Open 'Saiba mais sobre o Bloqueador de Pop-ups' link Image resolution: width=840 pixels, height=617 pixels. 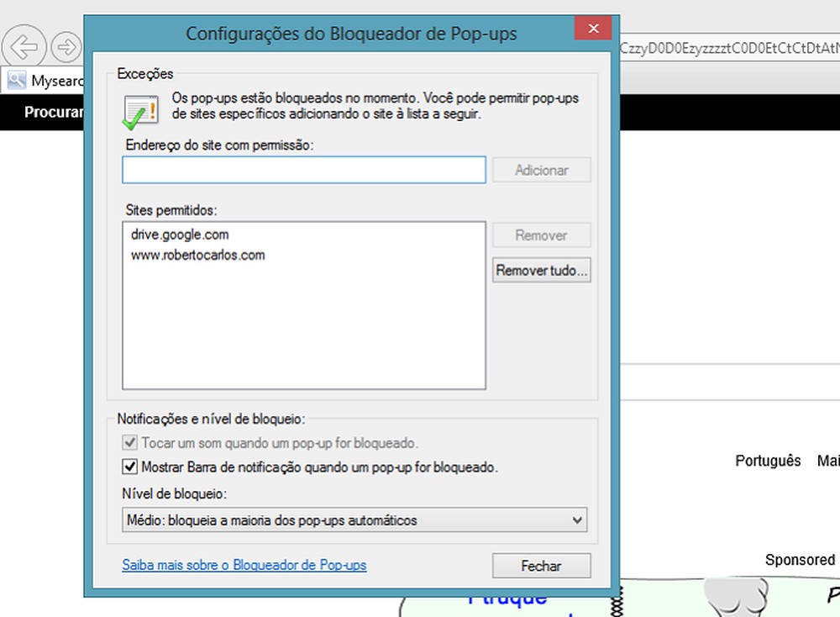point(244,565)
